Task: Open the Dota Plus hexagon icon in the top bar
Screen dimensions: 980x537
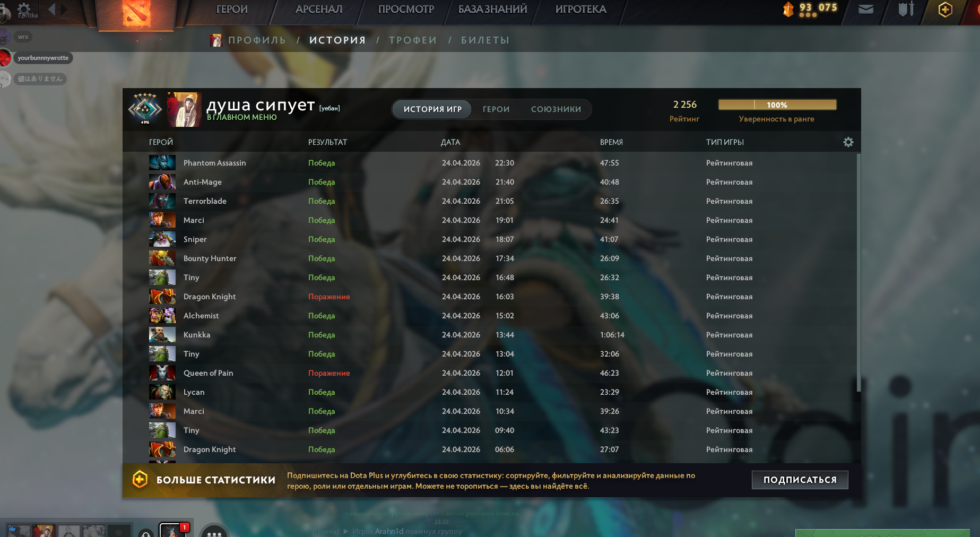Action: tap(945, 9)
